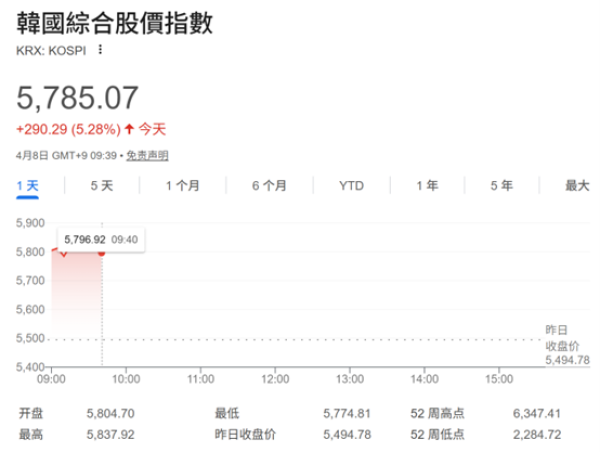Switch to the 5 天 chart range
The height and width of the screenshot is (452, 600).
pyautogui.click(x=101, y=185)
